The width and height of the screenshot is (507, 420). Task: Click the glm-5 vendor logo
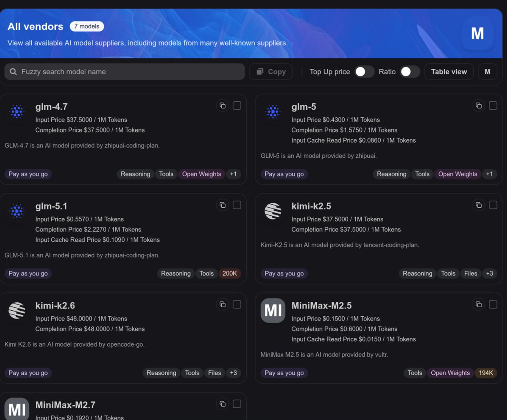[273, 111]
